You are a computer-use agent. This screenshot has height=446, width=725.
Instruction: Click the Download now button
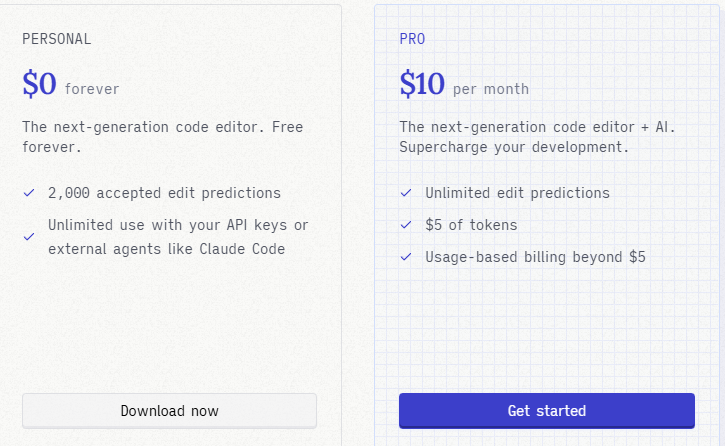point(169,411)
